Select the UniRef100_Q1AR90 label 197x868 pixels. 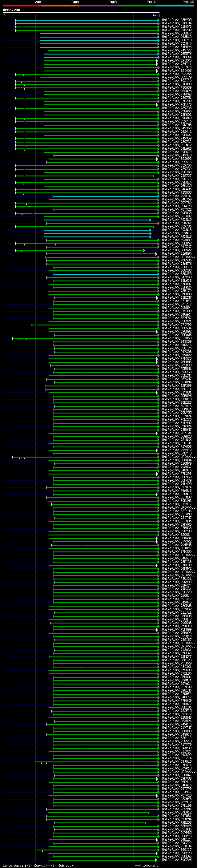point(177,253)
